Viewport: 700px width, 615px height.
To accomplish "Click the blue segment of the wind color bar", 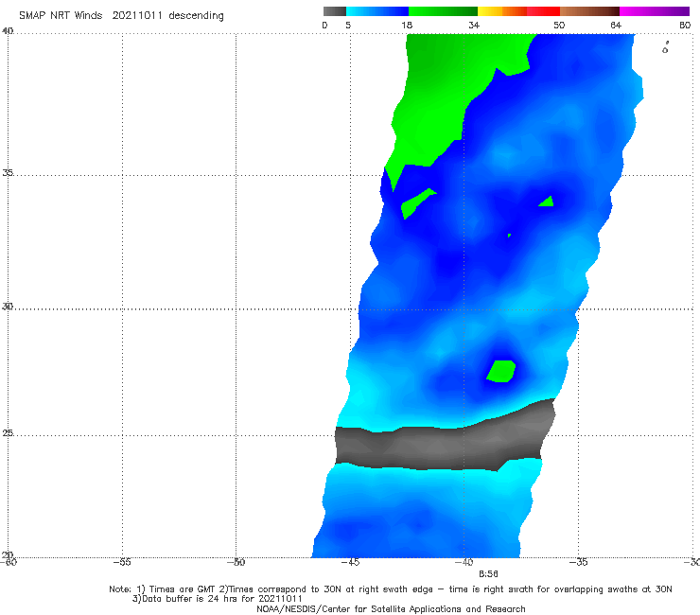I will pyautogui.click(x=377, y=11).
